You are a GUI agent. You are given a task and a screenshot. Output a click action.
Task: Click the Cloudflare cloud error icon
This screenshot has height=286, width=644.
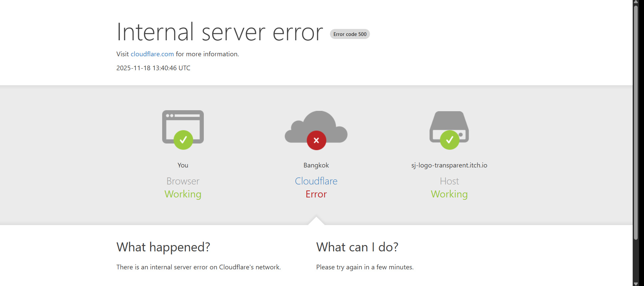316,130
